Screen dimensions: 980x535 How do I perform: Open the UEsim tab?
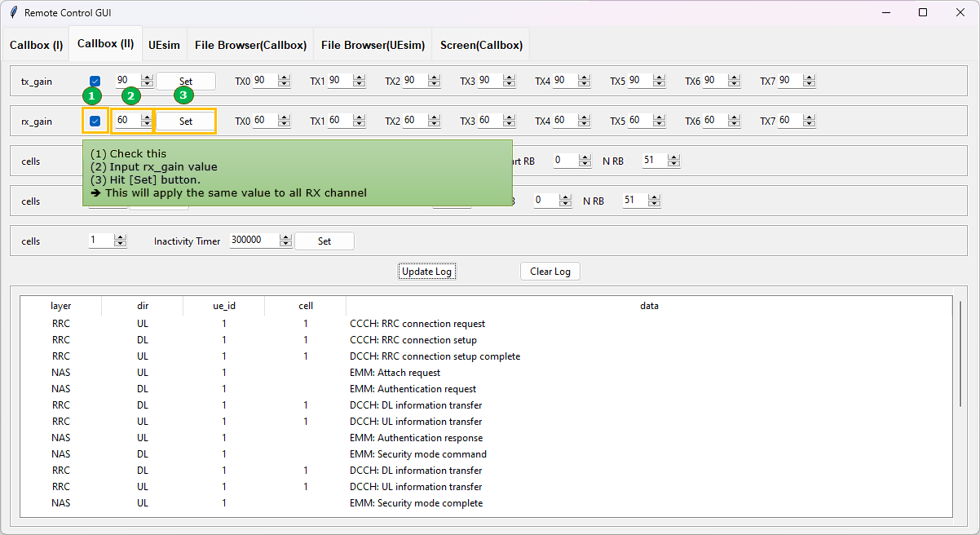tap(164, 45)
